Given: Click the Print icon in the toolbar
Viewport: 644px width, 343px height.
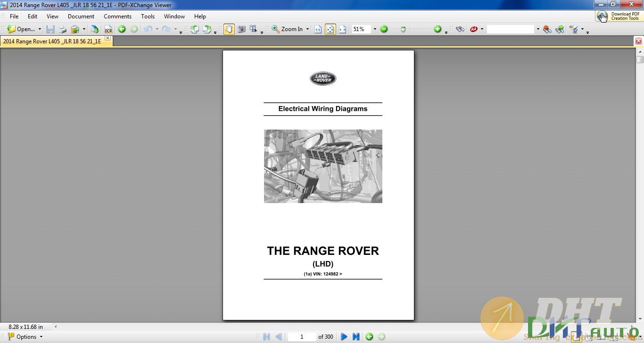Looking at the screenshot, I should point(63,29).
